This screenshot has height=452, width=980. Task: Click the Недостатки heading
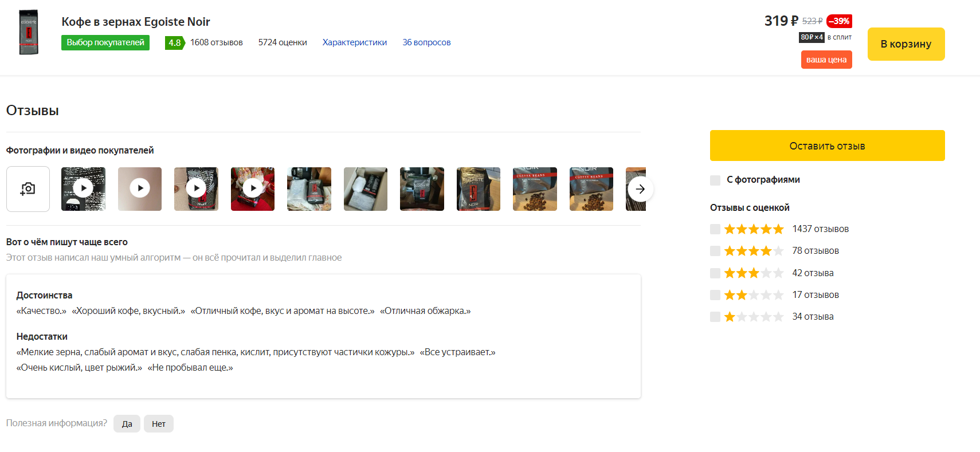42,337
